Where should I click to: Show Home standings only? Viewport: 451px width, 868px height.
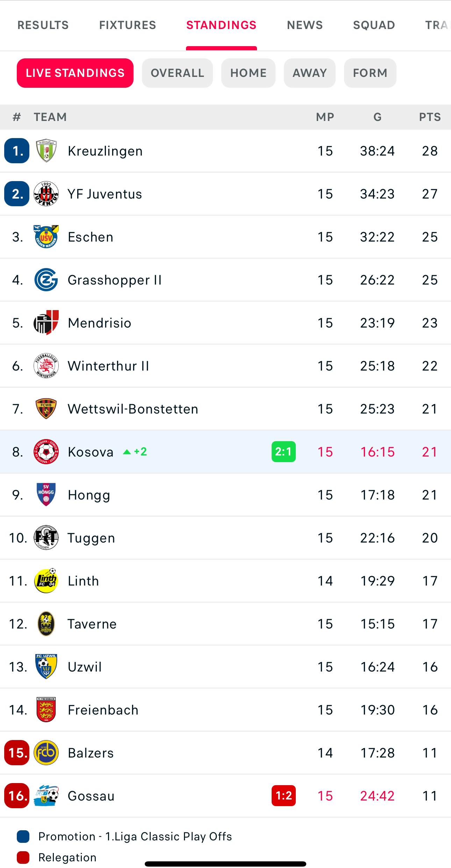pyautogui.click(x=248, y=73)
